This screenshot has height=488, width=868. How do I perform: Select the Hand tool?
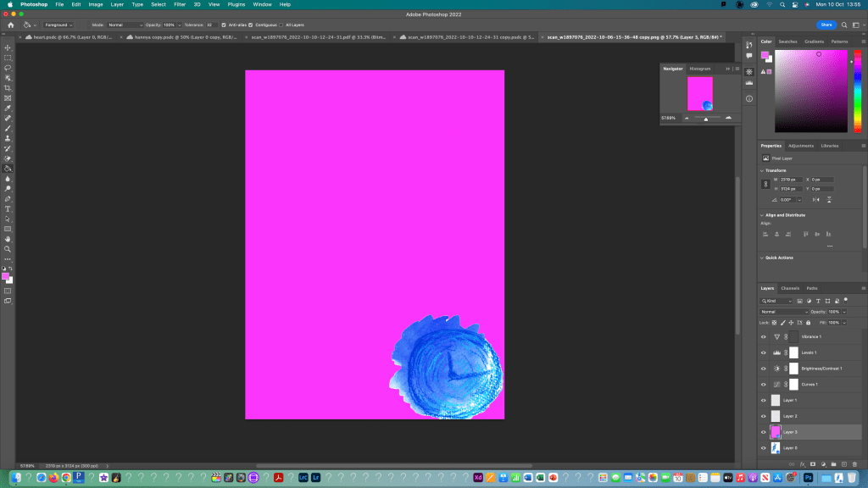(8, 239)
